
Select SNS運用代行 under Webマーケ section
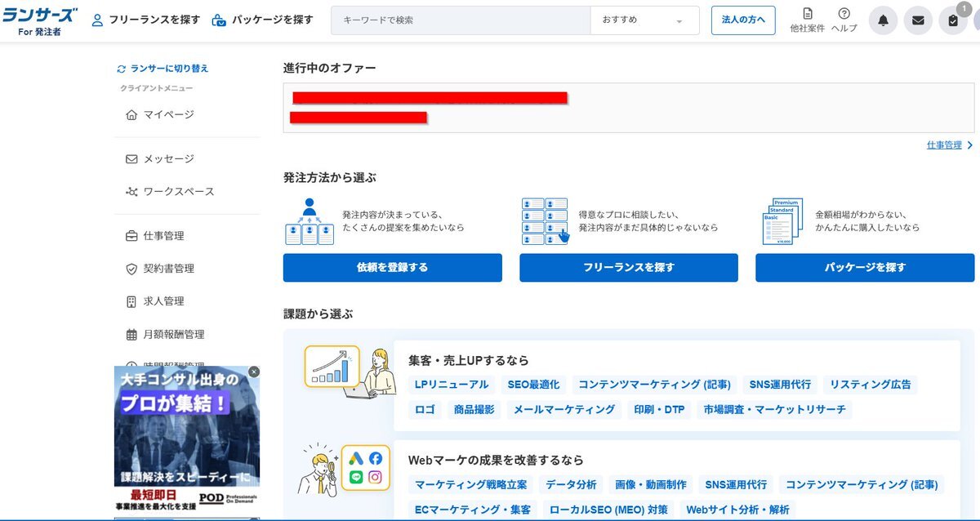click(736, 485)
